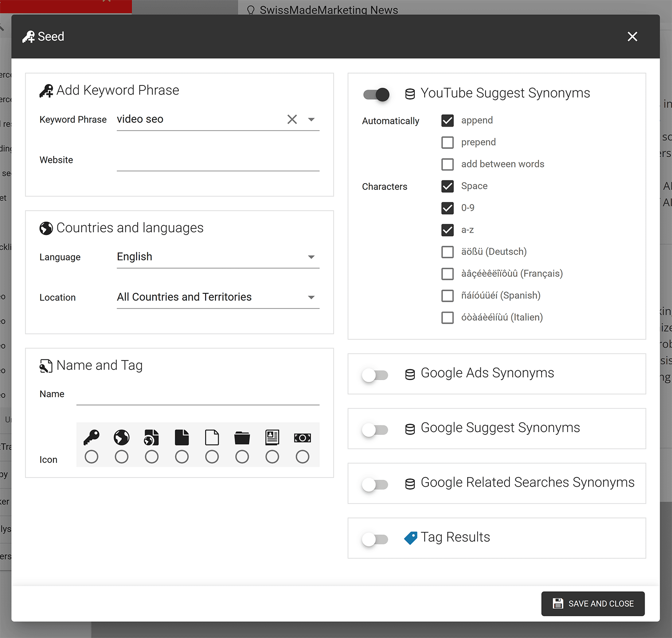Click into the Name text field
The height and width of the screenshot is (638, 672).
[x=198, y=394]
